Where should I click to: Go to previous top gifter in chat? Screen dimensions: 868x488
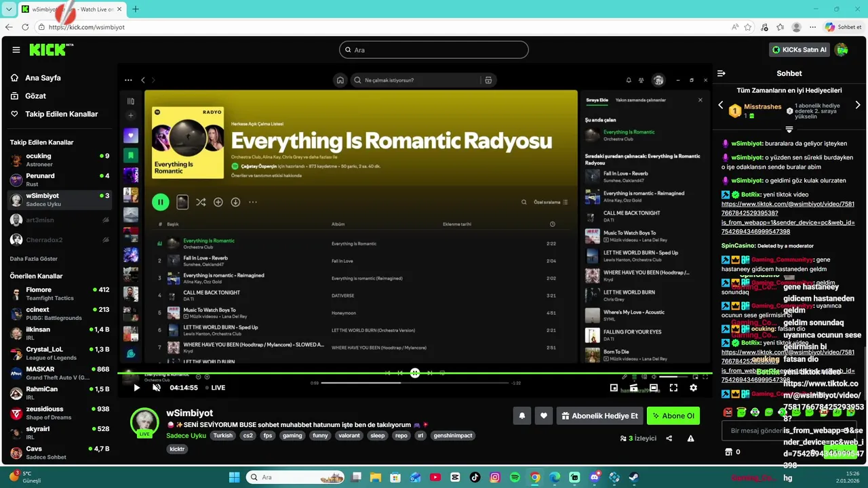click(721, 105)
